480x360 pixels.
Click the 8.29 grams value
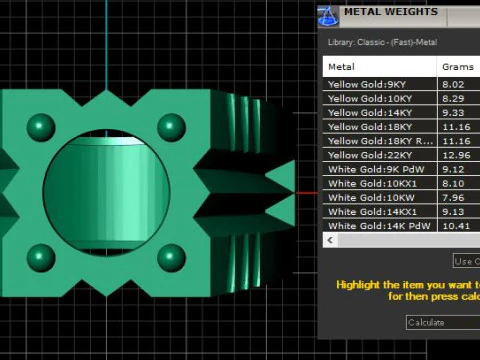[x=453, y=99]
